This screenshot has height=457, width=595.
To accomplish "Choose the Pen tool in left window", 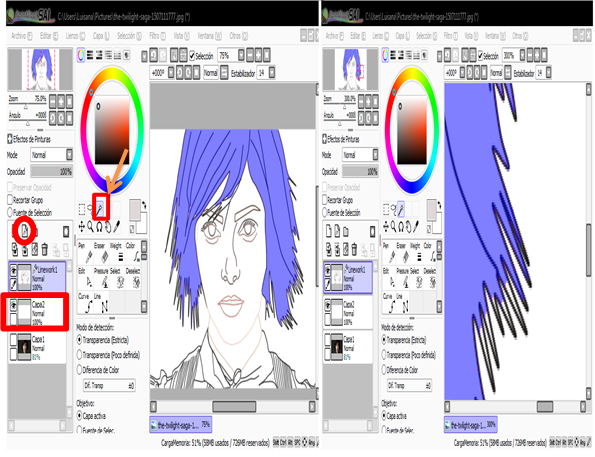I will (x=86, y=253).
